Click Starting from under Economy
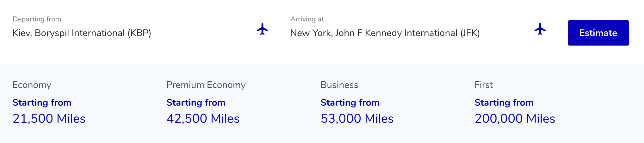The width and height of the screenshot is (644, 143). coord(42,103)
